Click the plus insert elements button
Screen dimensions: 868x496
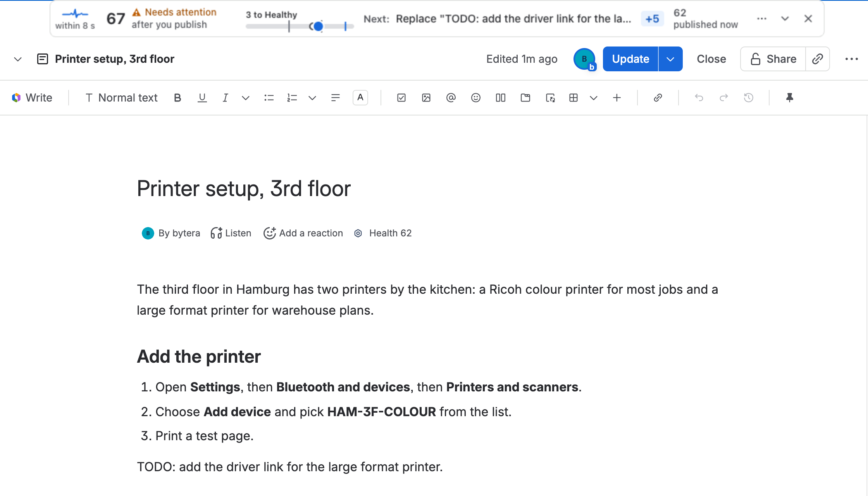click(x=617, y=98)
